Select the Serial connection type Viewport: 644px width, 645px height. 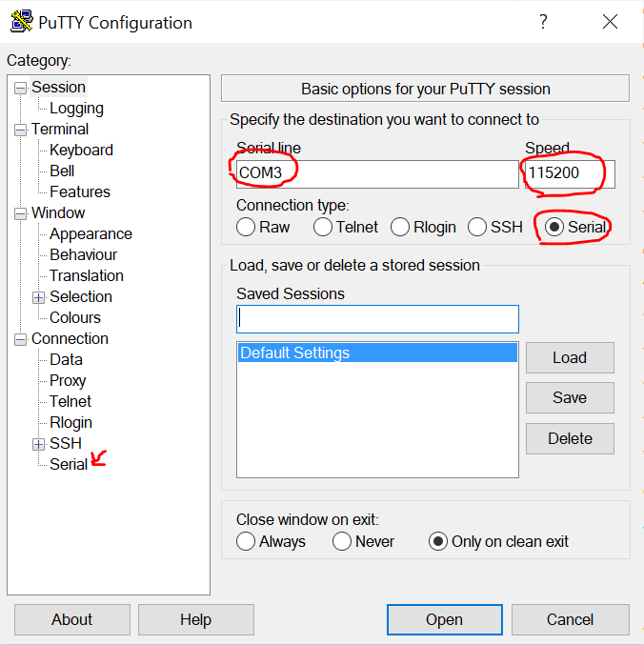pyautogui.click(x=554, y=227)
